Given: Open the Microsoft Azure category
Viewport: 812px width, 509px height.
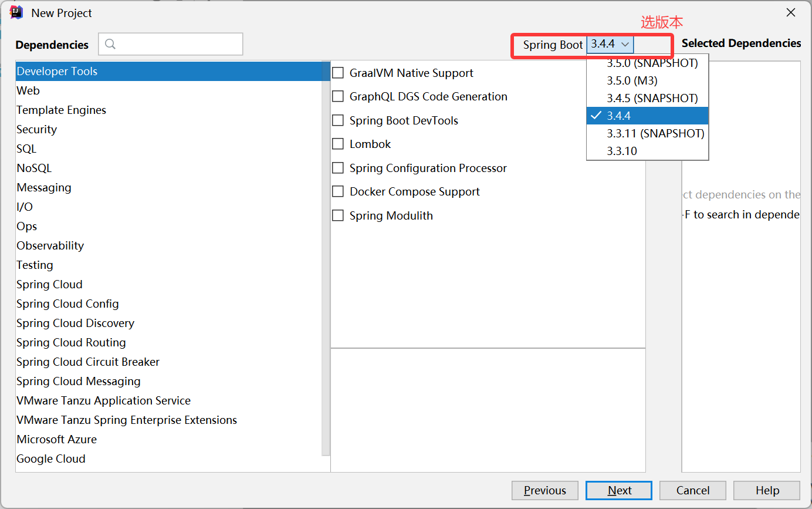Looking at the screenshot, I should click(x=169, y=439).
